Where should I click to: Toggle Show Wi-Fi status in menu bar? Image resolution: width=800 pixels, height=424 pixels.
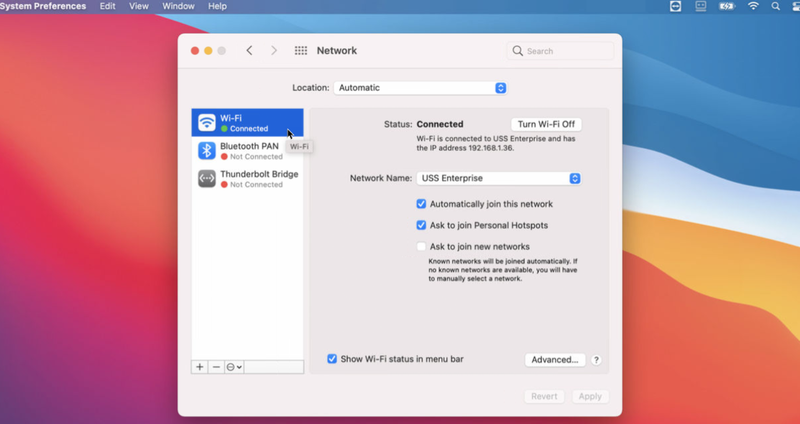(332, 359)
